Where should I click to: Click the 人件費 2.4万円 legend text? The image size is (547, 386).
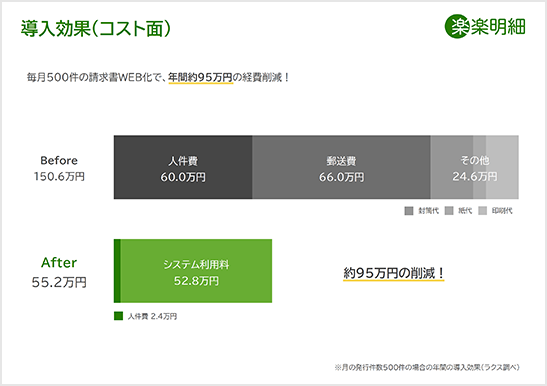point(152,316)
